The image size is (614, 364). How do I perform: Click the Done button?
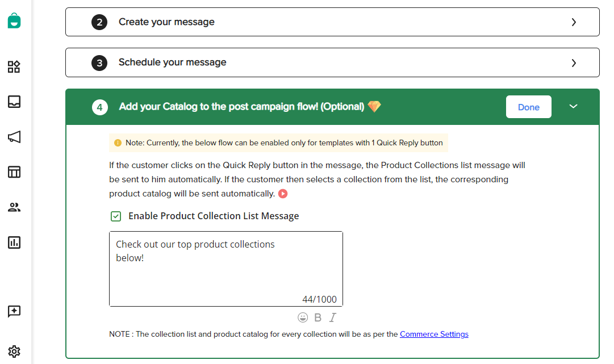pos(529,107)
